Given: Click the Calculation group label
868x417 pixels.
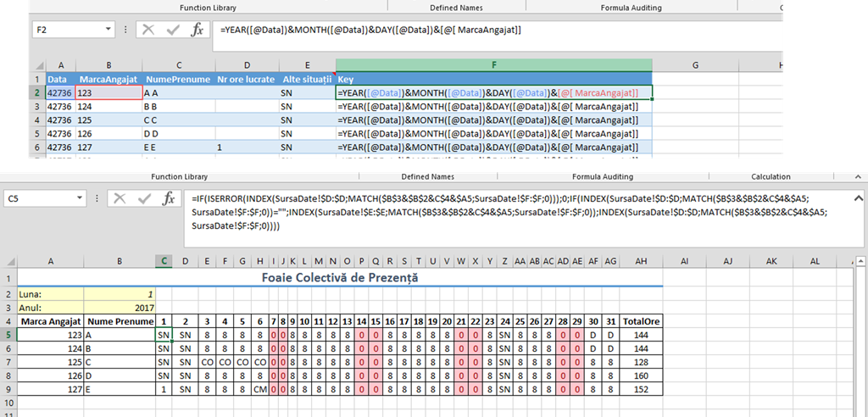Looking at the screenshot, I should (x=771, y=176).
